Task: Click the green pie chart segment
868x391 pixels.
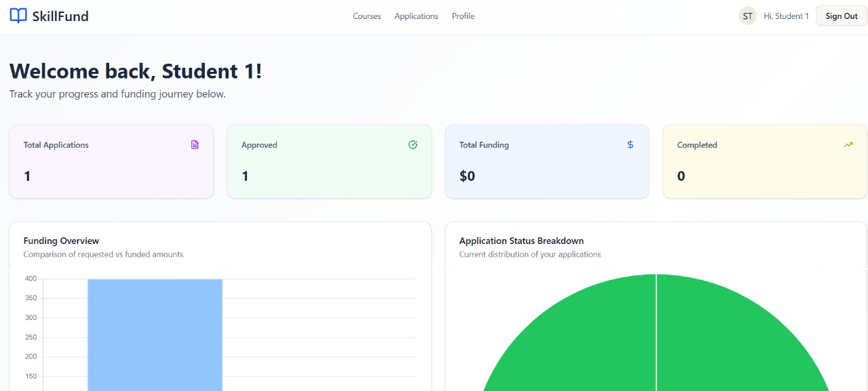Action: click(656, 333)
